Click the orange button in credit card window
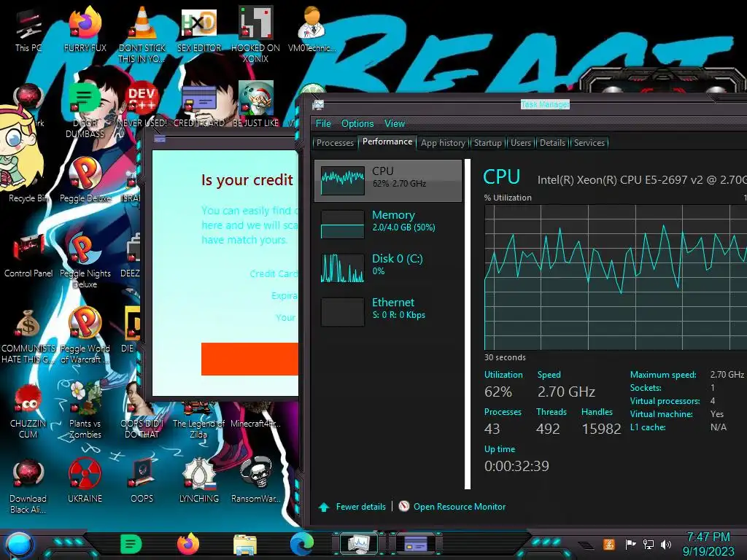The image size is (747, 560). [x=249, y=359]
